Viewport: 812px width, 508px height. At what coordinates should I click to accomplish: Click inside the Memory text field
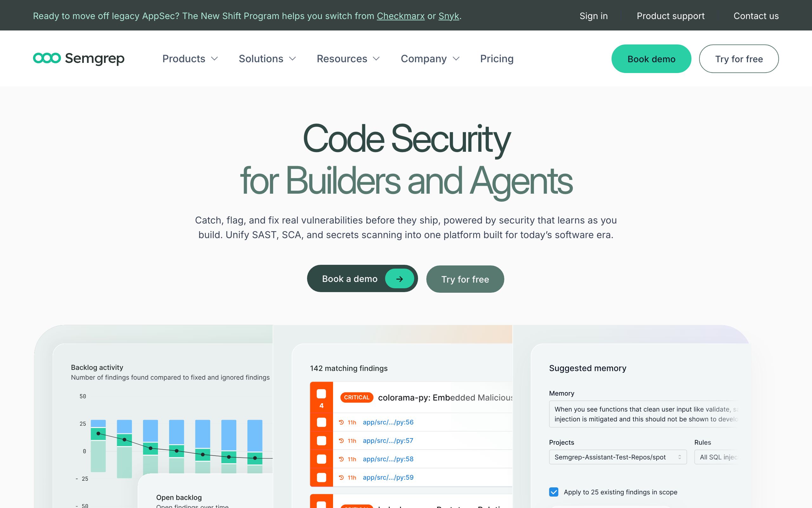pos(644,414)
